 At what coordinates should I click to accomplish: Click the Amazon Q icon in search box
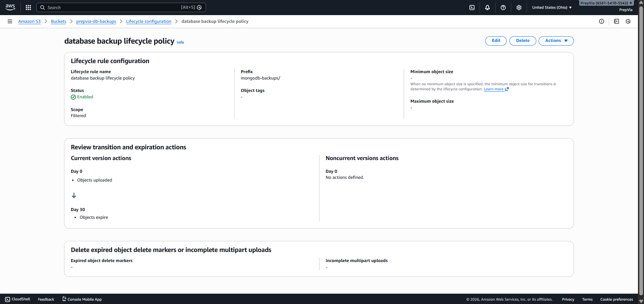199,7
